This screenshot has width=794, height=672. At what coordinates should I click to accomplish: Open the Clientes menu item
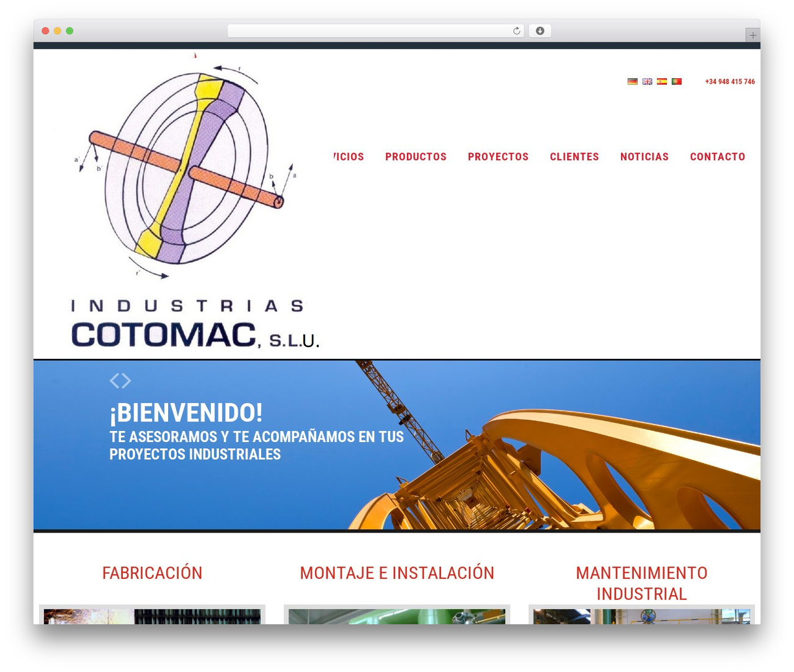[x=574, y=157]
